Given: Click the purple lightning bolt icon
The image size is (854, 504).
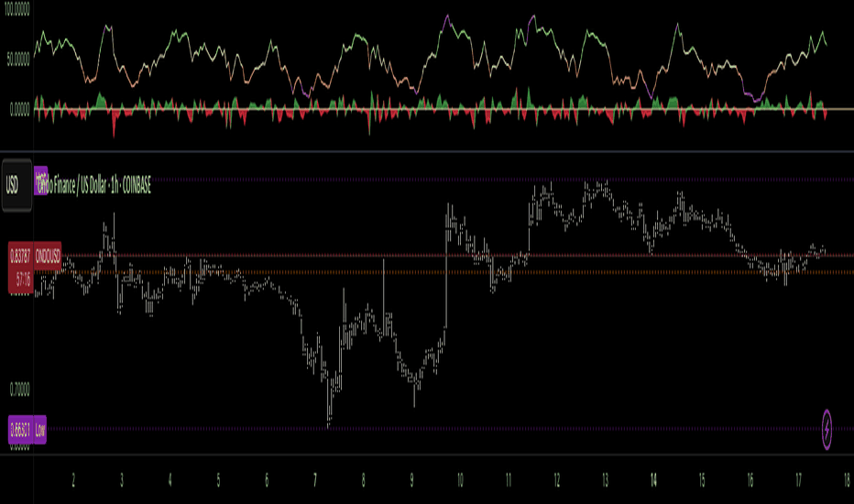Looking at the screenshot, I should [x=827, y=430].
